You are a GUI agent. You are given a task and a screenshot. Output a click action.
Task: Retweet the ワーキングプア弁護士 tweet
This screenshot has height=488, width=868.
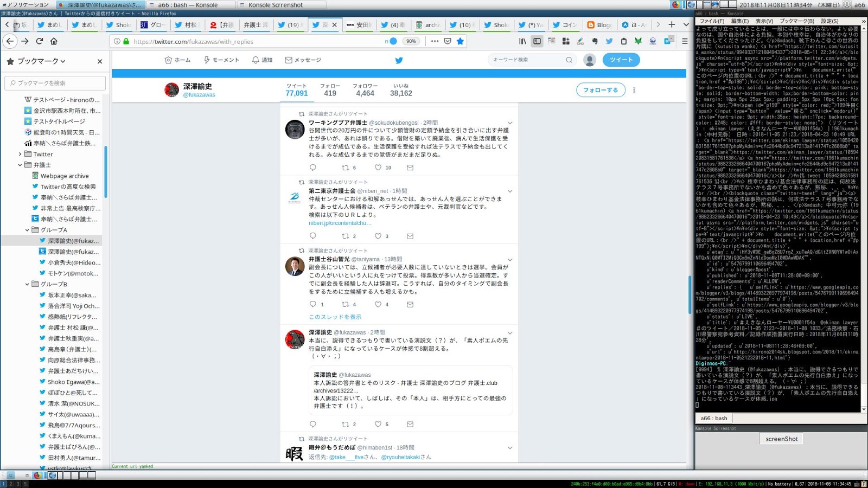click(345, 168)
